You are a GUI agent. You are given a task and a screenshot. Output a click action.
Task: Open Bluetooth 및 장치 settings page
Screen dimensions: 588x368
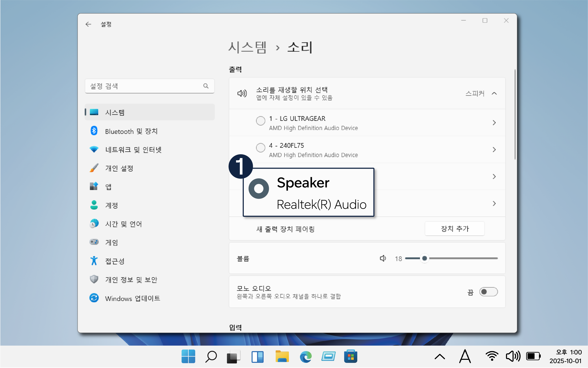131,131
